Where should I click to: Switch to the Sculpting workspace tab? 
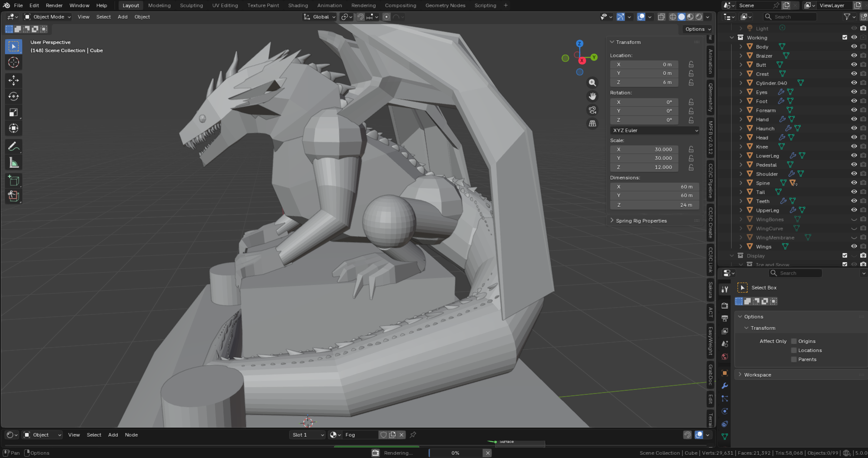click(191, 5)
